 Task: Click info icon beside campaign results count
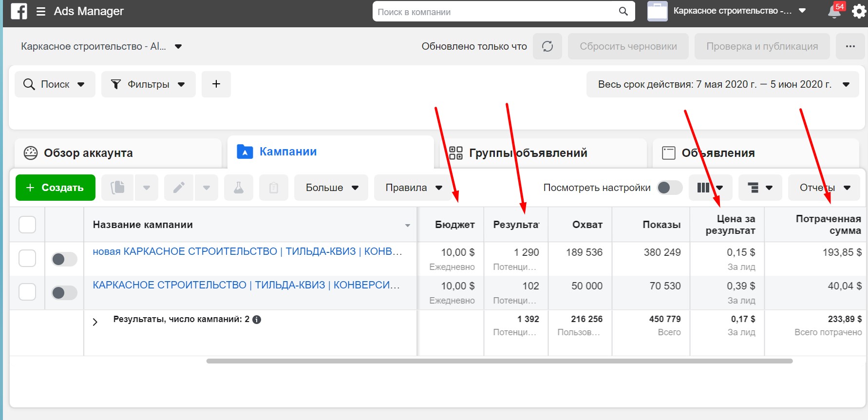[257, 320]
